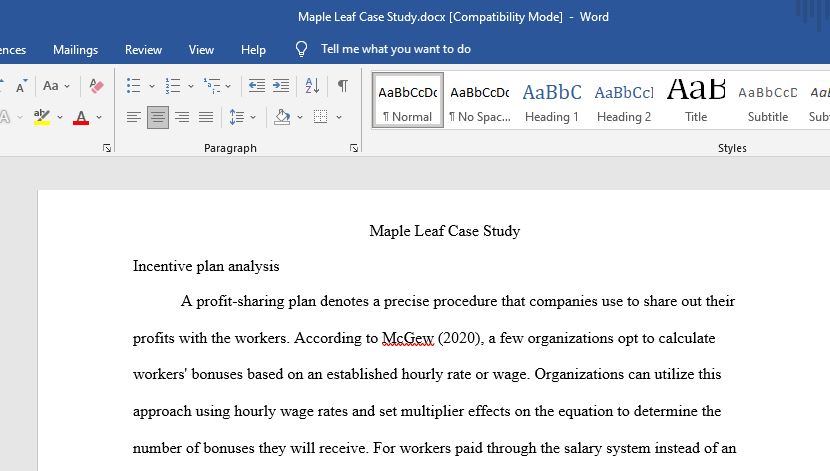Open Line Spacing dropdown arrow

tap(253, 117)
